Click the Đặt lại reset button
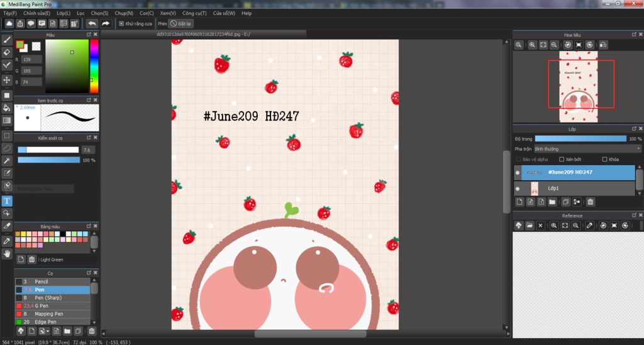Screen dimensions: 644x345 [181, 23]
